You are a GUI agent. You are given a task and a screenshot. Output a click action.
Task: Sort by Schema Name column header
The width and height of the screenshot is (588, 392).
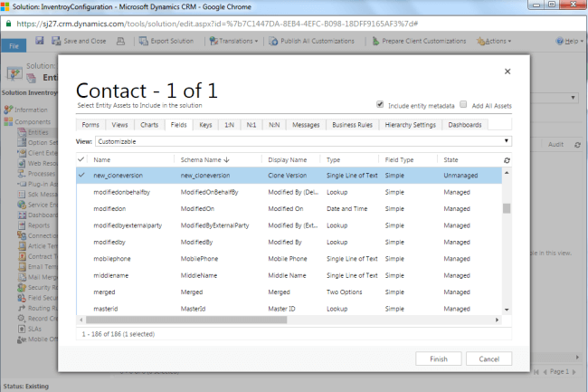(x=204, y=160)
